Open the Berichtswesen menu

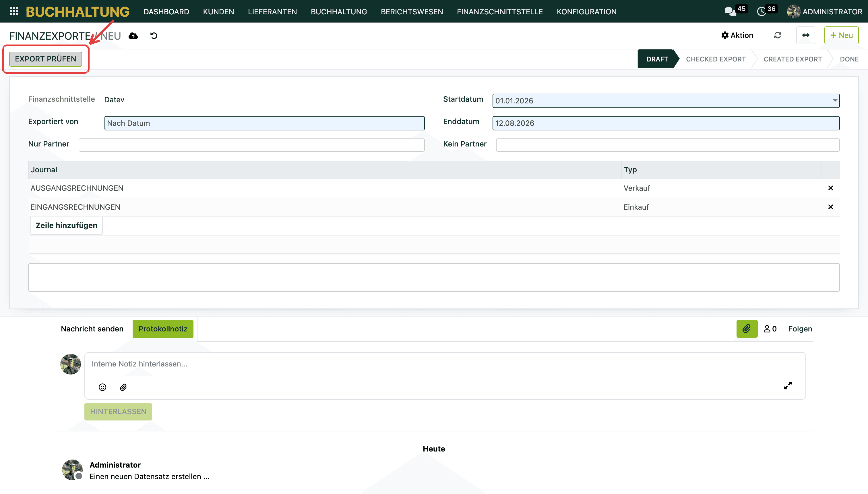pyautogui.click(x=412, y=12)
